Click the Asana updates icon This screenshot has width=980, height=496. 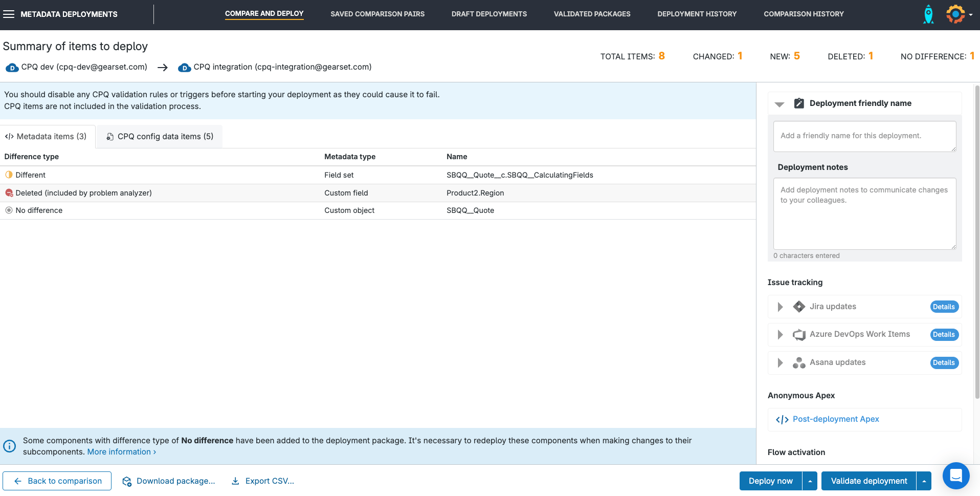[x=798, y=363]
